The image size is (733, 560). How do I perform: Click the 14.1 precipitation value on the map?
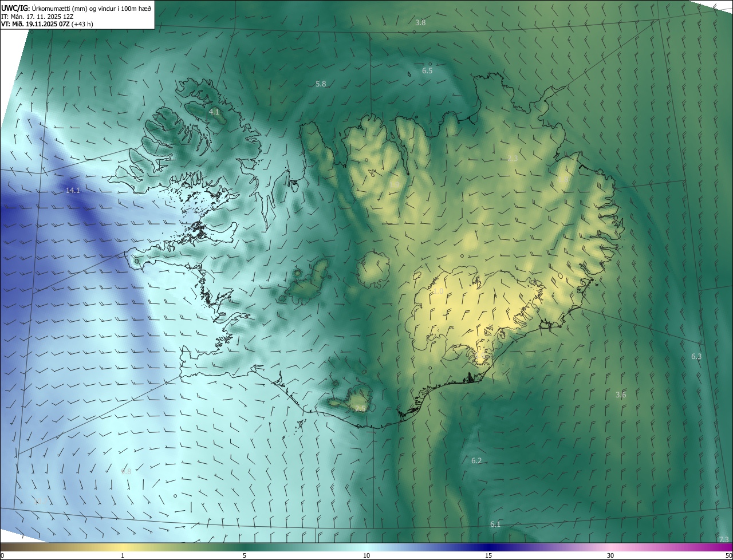[x=73, y=190]
